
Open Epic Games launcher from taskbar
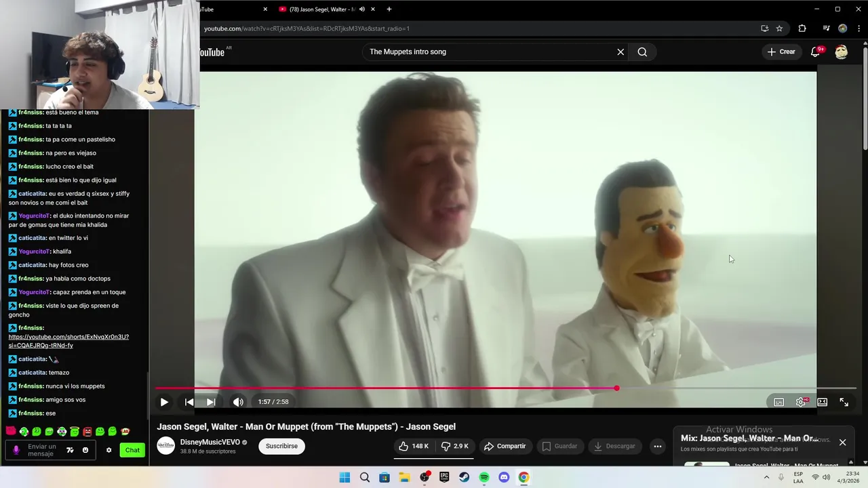coord(444,477)
